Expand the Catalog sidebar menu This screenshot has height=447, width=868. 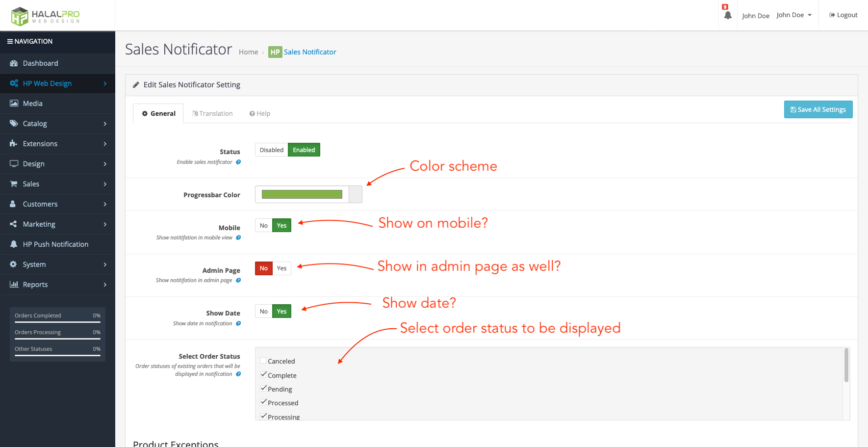57,124
